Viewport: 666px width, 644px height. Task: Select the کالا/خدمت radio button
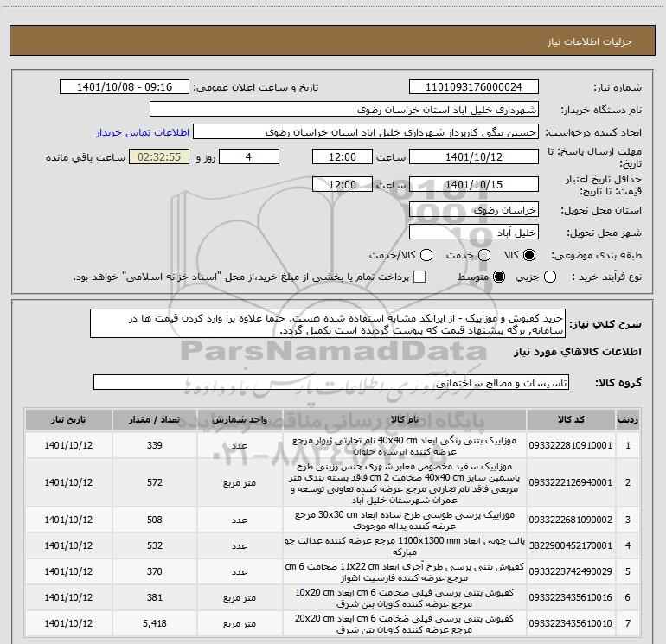click(x=426, y=255)
